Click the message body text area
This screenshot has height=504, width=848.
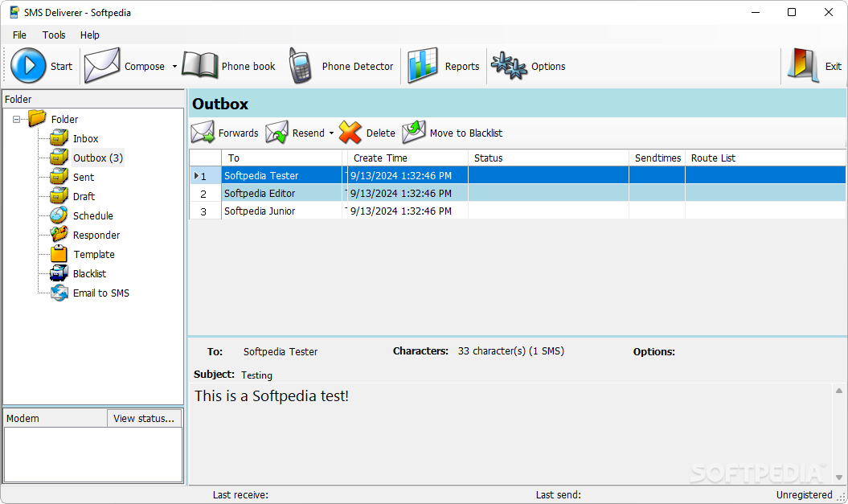(x=510, y=433)
